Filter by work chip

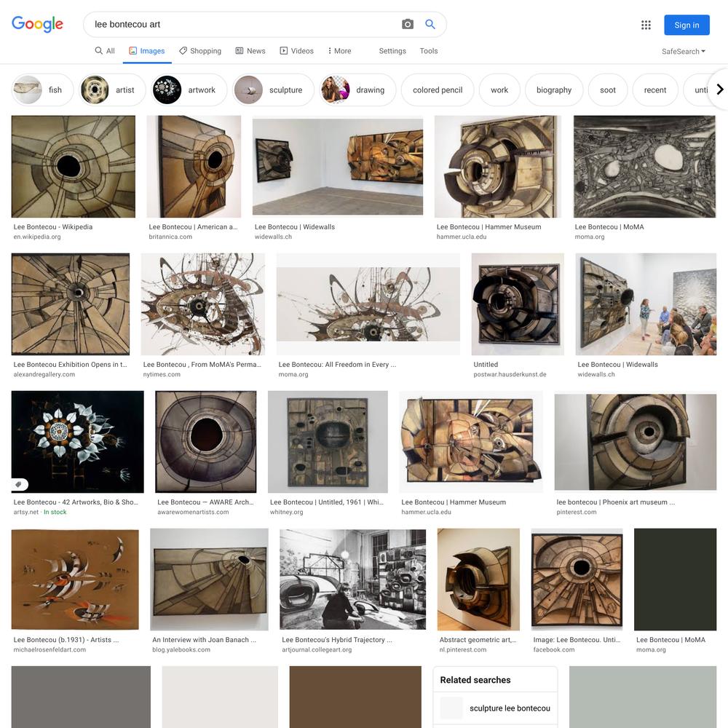499,90
